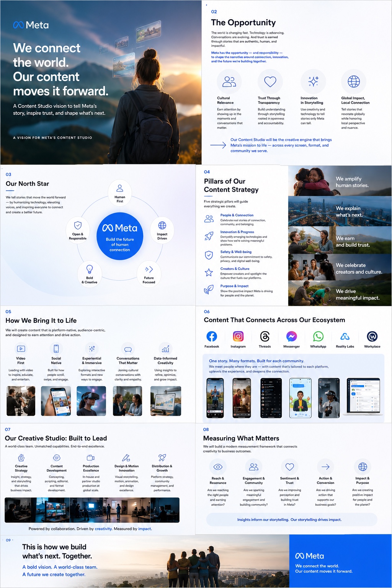This screenshot has height=588, width=392.
Task: Click 'Our Creative Studio: Built to Lead' heading
Action: pyautogui.click(x=56, y=438)
